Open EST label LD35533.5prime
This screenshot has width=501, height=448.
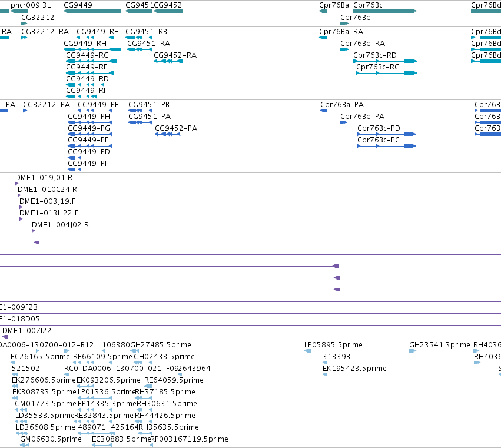pyautogui.click(x=45, y=416)
